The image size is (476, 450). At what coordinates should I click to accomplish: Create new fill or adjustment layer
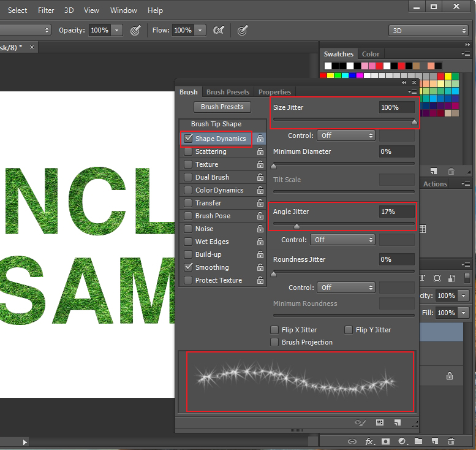pyautogui.click(x=402, y=441)
